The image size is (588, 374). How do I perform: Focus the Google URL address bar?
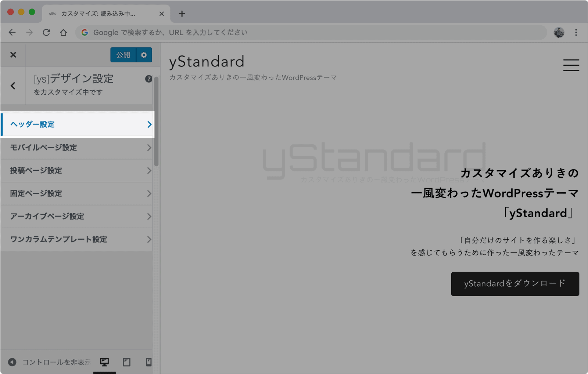(x=311, y=33)
